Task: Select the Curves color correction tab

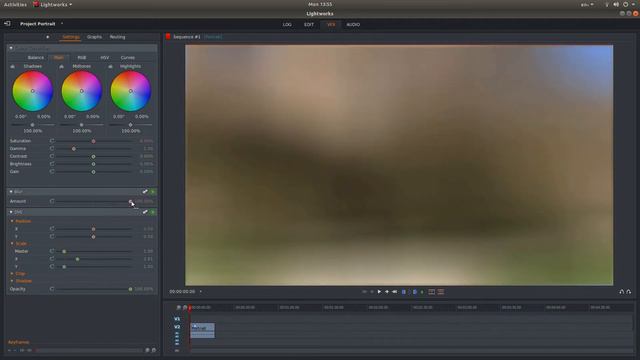Action: (127, 58)
